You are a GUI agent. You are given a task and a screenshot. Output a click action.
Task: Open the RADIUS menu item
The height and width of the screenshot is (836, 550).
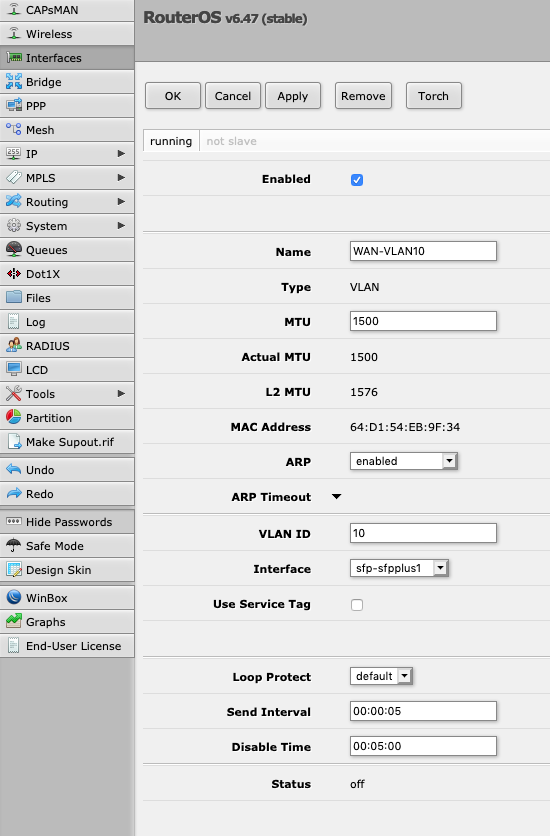[x=67, y=345]
